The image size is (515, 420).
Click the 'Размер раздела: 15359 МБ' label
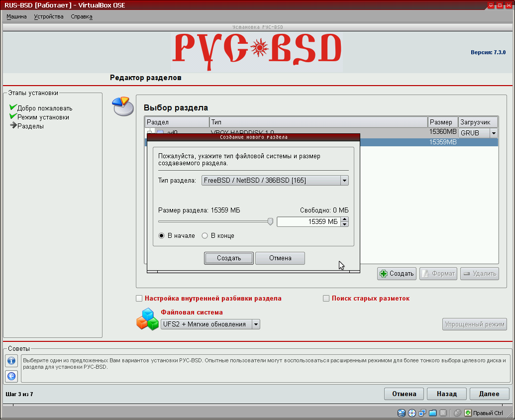[x=199, y=210]
